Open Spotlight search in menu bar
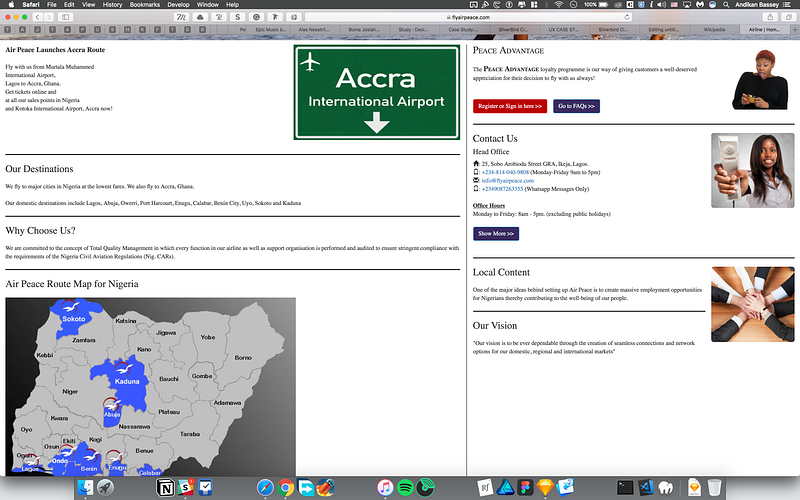The image size is (800, 500). [x=726, y=4]
